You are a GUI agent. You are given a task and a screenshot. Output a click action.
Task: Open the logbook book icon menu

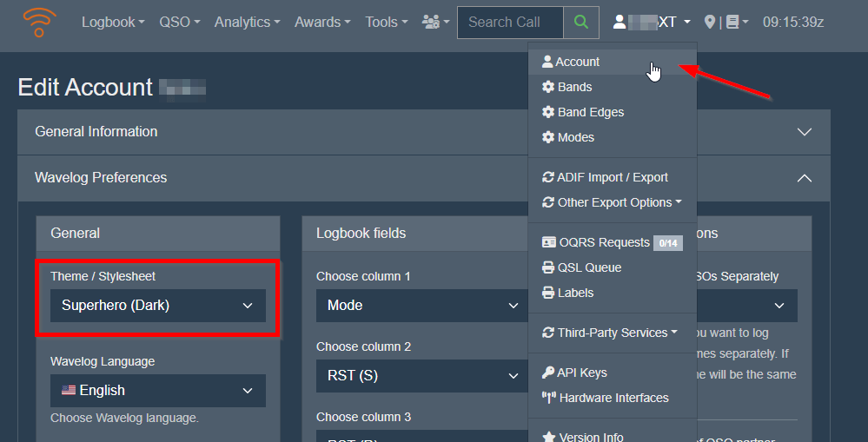pos(737,22)
